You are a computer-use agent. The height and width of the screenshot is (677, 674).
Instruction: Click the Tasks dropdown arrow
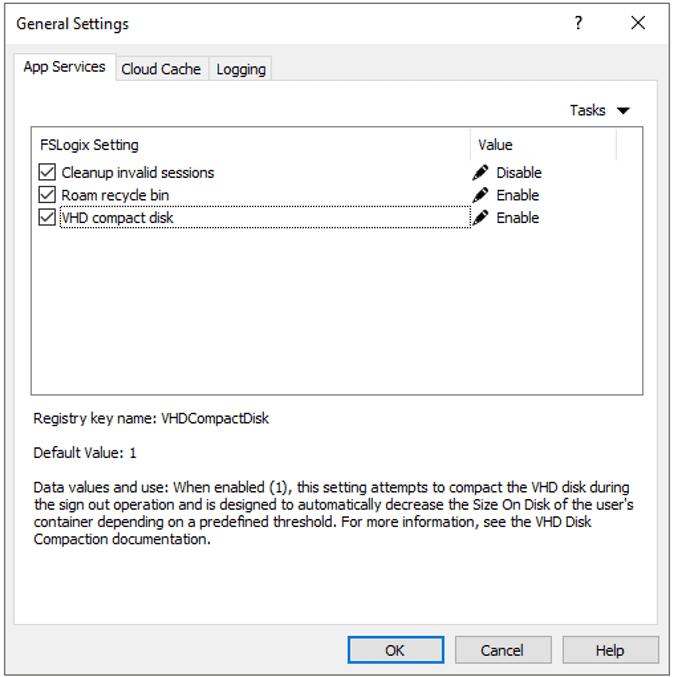pyautogui.click(x=624, y=111)
